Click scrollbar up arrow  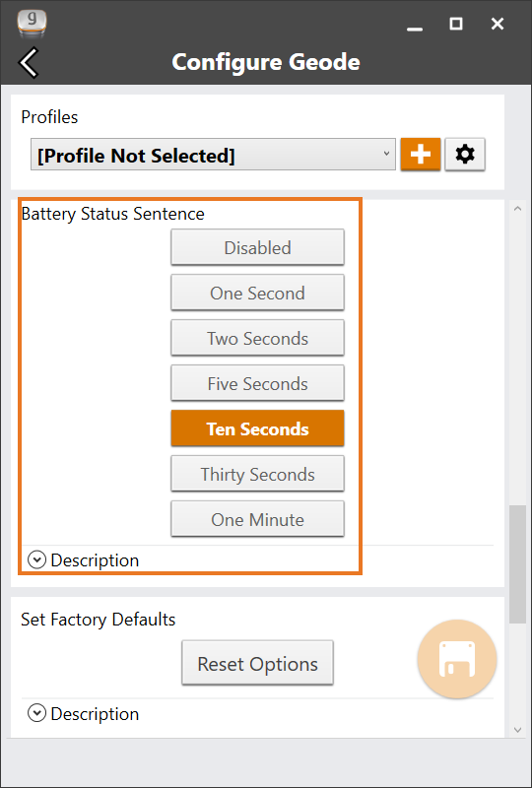(518, 209)
